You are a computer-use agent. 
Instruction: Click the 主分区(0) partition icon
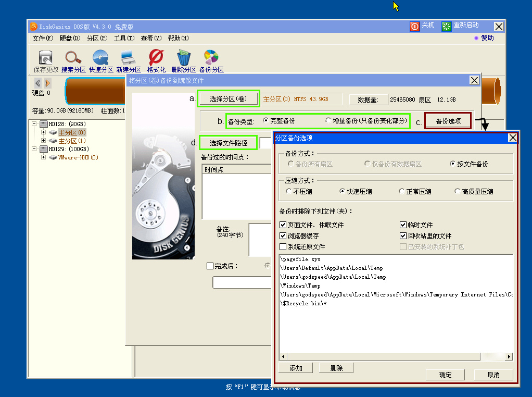click(x=53, y=132)
